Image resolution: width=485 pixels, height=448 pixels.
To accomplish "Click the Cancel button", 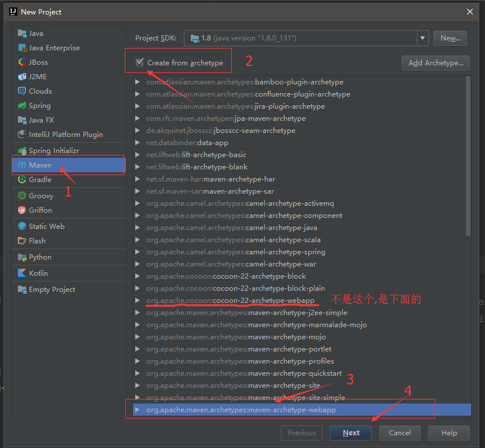I will 400,433.
